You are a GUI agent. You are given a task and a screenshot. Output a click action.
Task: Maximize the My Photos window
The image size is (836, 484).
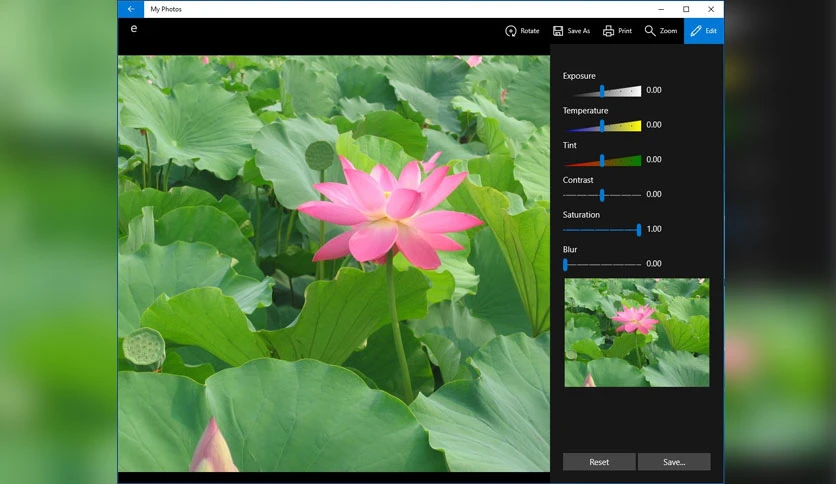pyautogui.click(x=686, y=9)
